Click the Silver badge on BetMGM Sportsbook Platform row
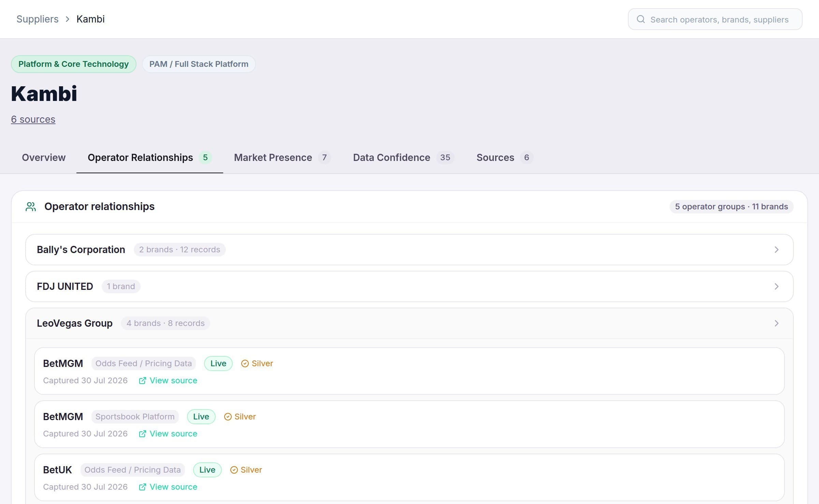Viewport: 819px width, 504px height. (x=240, y=417)
